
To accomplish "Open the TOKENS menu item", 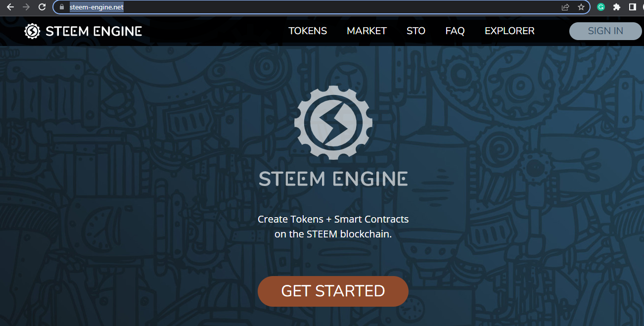I will pos(308,31).
